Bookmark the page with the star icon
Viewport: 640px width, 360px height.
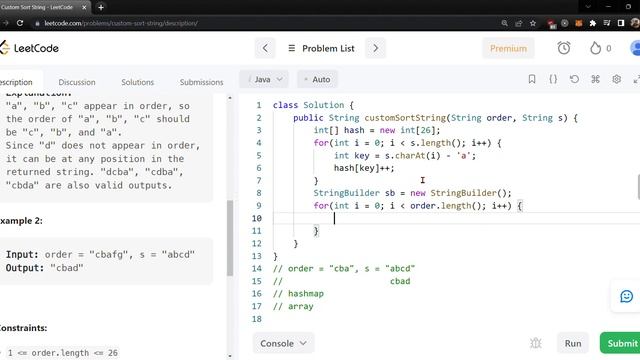pos(533,23)
